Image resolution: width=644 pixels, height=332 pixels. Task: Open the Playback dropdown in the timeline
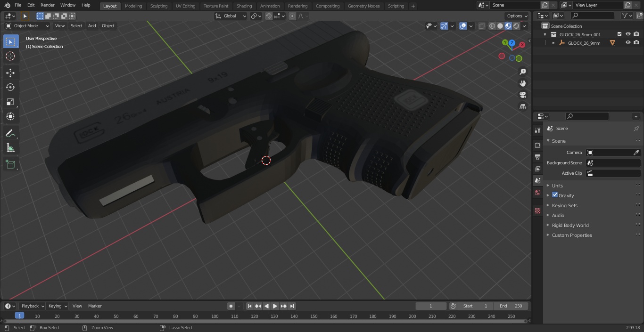[32, 306]
